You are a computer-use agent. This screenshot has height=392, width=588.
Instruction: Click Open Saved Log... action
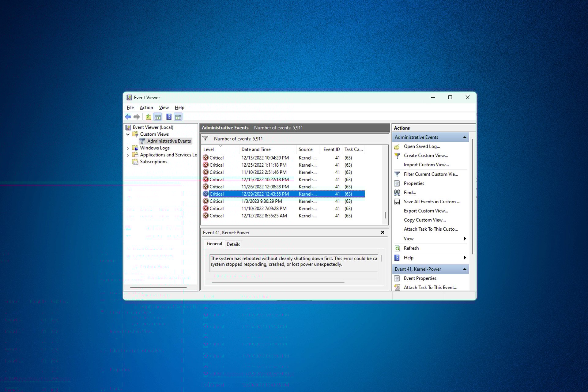pyautogui.click(x=422, y=146)
